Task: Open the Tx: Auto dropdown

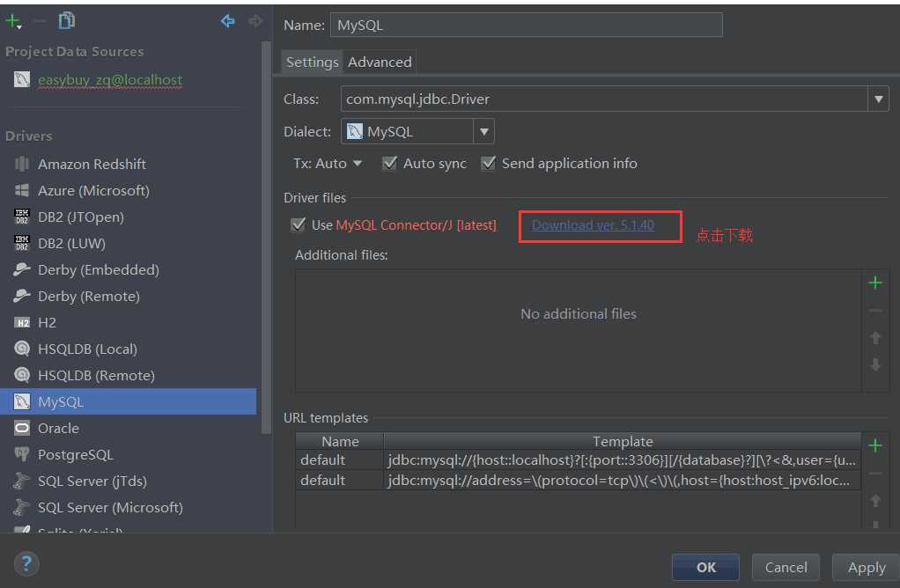Action: click(328, 164)
